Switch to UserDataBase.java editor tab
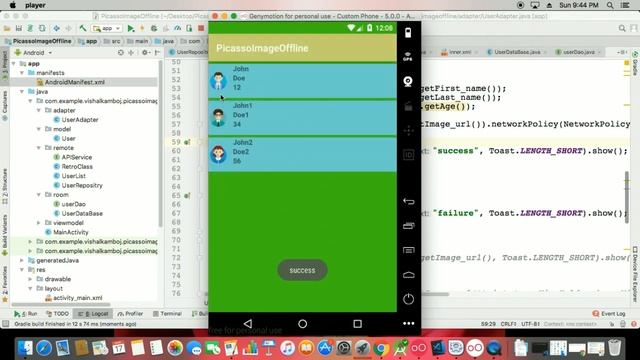This screenshot has height=360, width=640. pyautogui.click(x=516, y=52)
